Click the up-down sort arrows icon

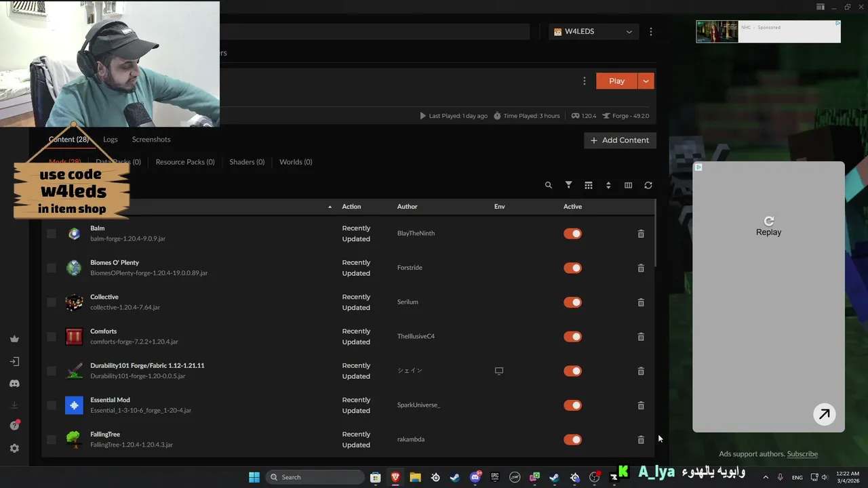[x=608, y=185]
